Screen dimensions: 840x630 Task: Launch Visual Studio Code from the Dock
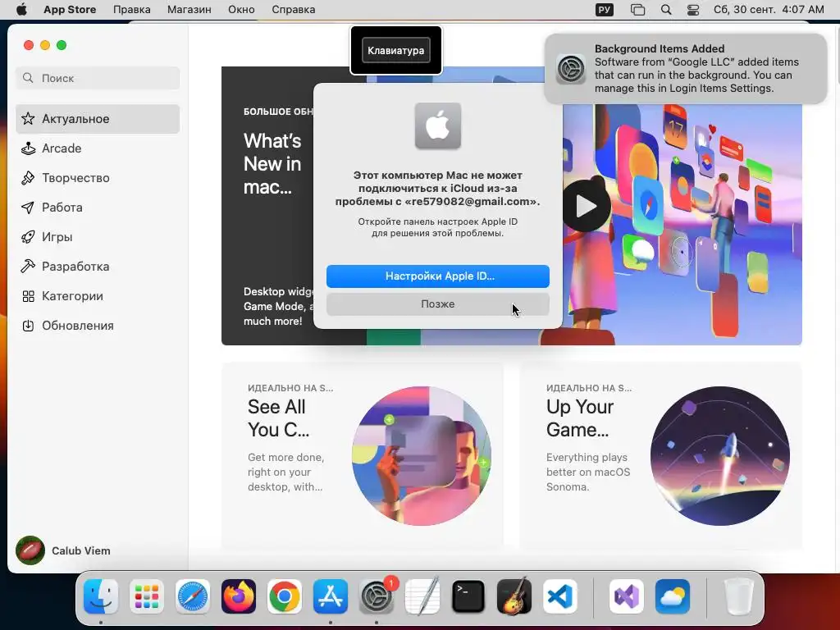coord(559,596)
